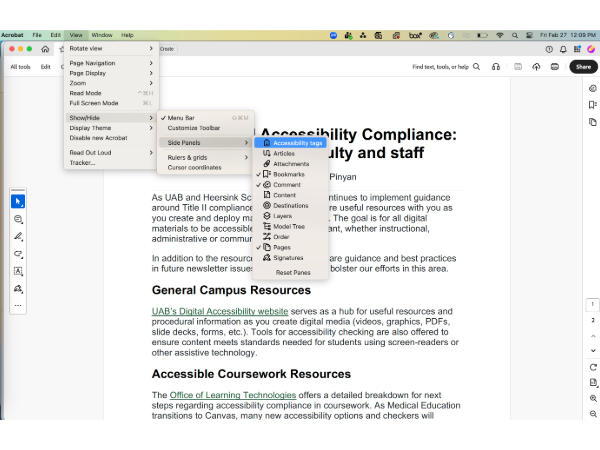Image resolution: width=600 pixels, height=450 pixels.
Task: Open the Acrobat application menu
Action: [x=12, y=35]
